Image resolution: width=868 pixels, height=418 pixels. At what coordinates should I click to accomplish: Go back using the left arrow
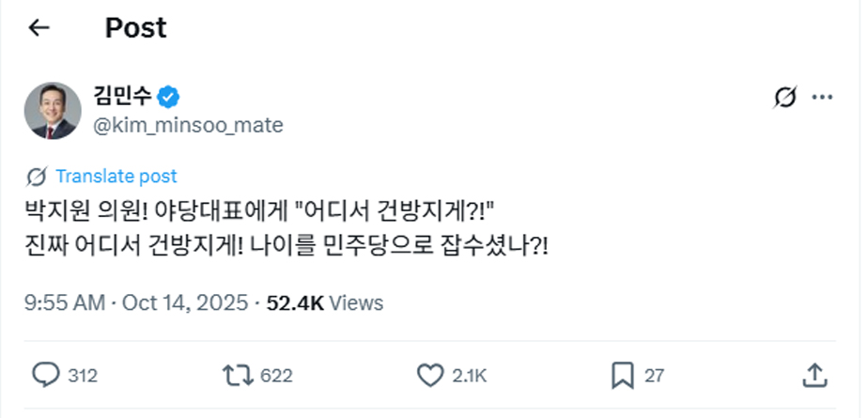[x=39, y=28]
